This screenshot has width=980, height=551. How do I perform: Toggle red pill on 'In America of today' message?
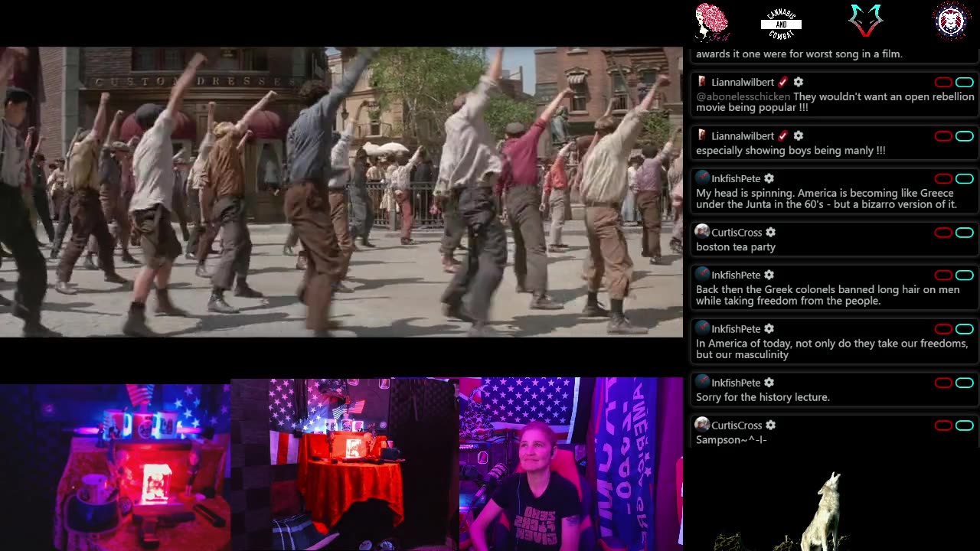(943, 329)
